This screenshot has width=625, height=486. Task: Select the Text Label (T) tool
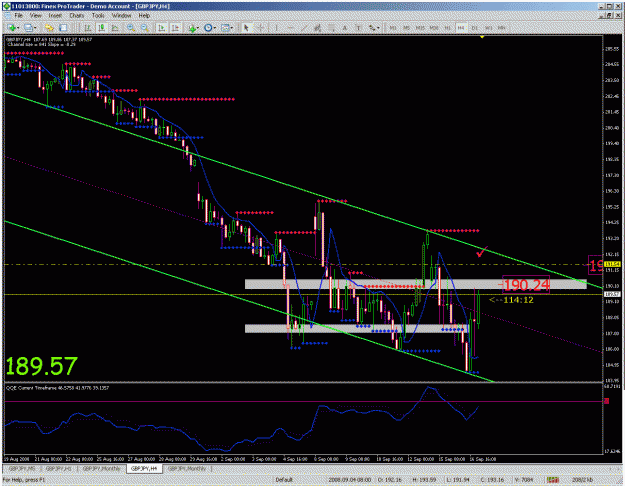click(x=358, y=28)
